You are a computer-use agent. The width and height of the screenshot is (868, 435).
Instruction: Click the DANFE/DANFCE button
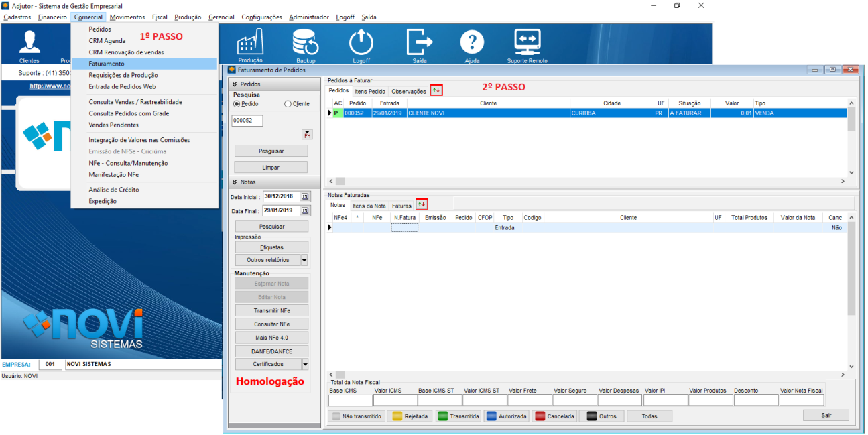click(x=271, y=351)
